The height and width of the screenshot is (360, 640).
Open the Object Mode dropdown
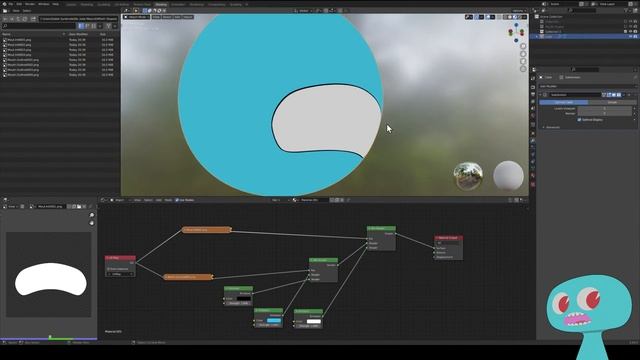pos(137,17)
